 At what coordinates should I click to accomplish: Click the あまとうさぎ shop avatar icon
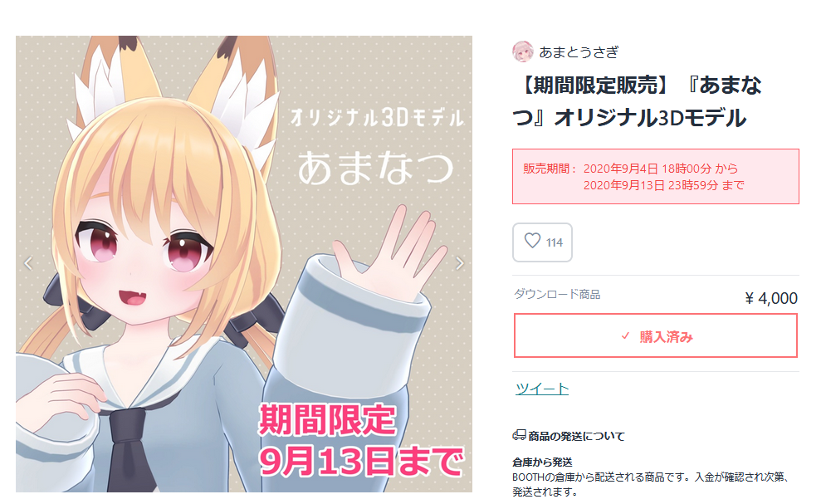pos(522,51)
